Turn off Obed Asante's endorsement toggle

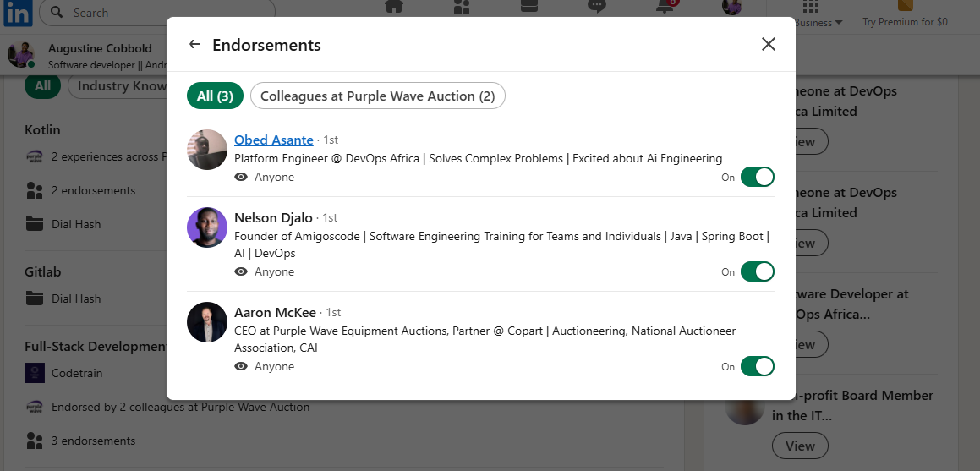tap(757, 177)
